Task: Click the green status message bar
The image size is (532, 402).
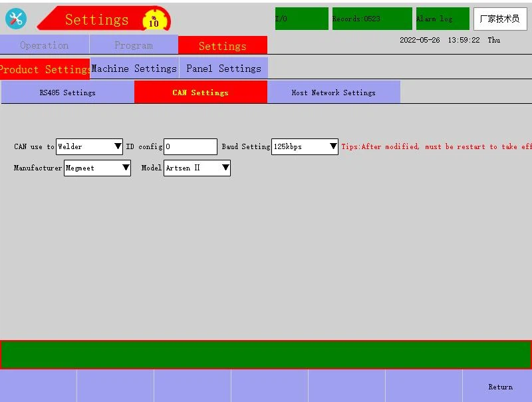Action: point(266,354)
